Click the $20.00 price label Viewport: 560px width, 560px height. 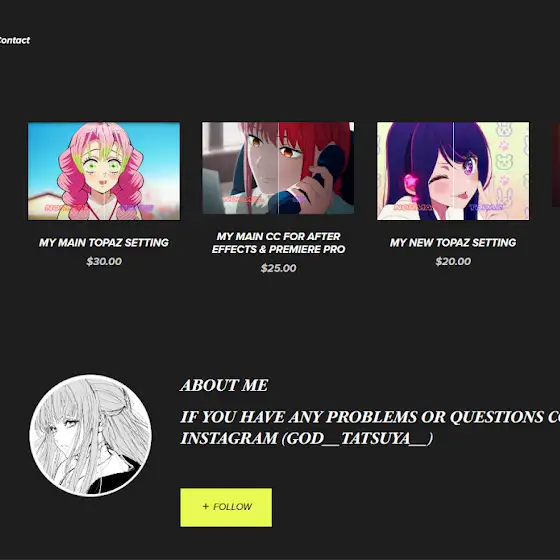(453, 261)
